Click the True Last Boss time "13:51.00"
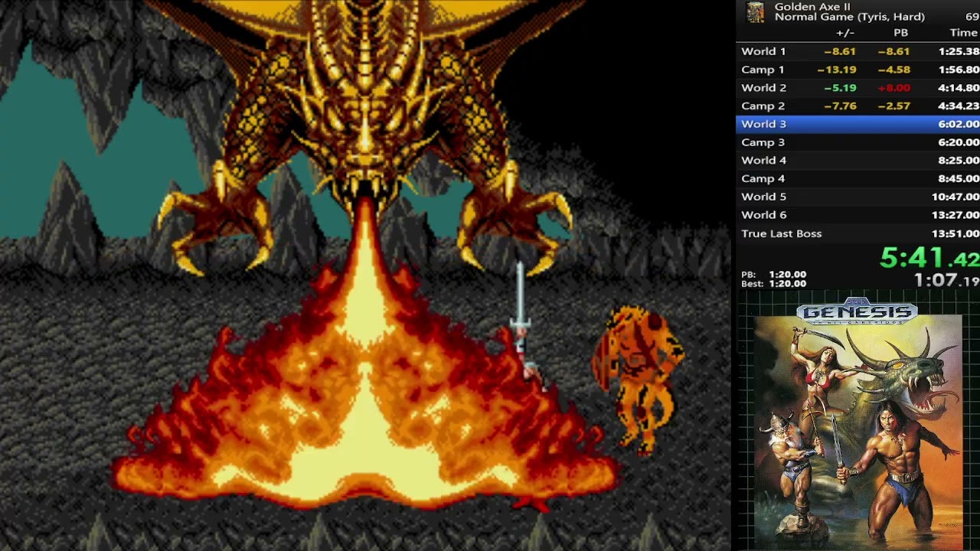The width and height of the screenshot is (980, 551). (x=955, y=233)
